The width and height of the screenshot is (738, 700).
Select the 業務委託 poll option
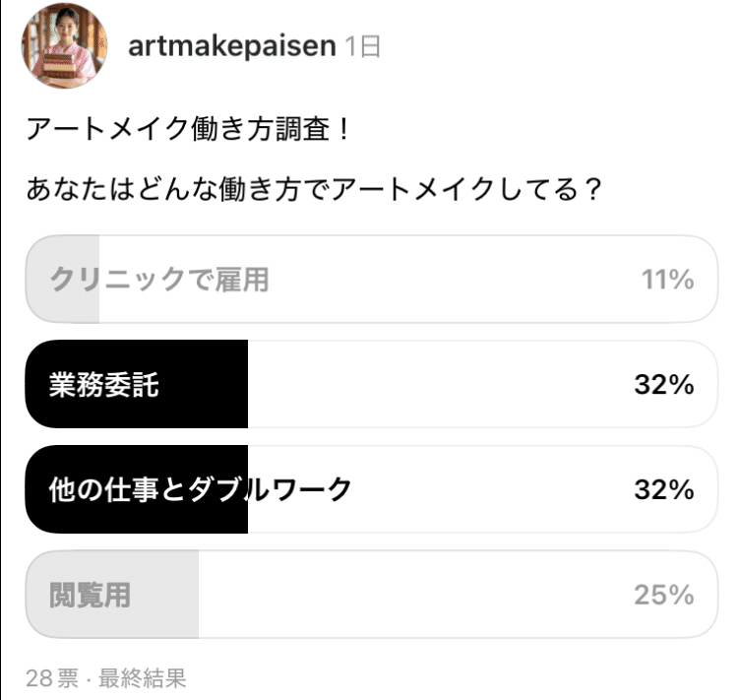(x=103, y=385)
